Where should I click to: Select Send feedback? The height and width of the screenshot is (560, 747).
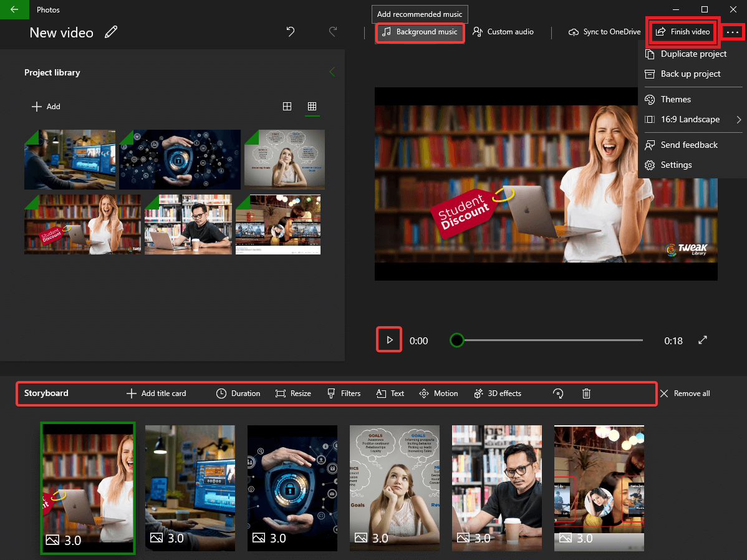692,145
